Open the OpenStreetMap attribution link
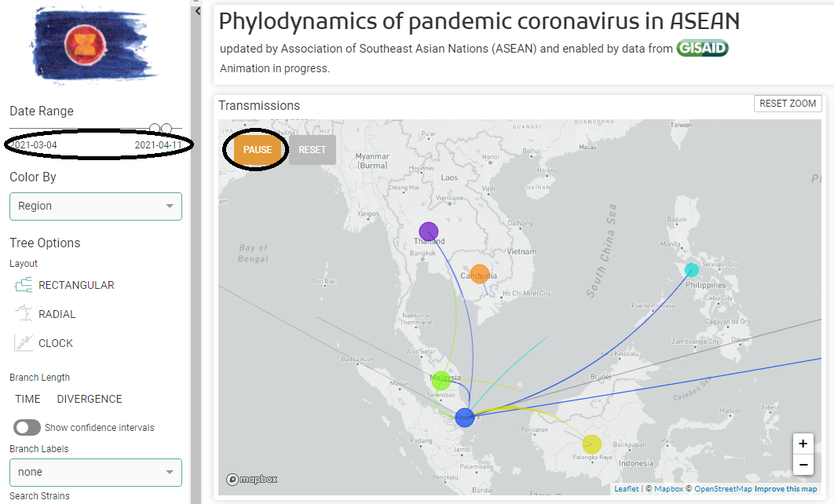834x504 pixels. point(723,488)
